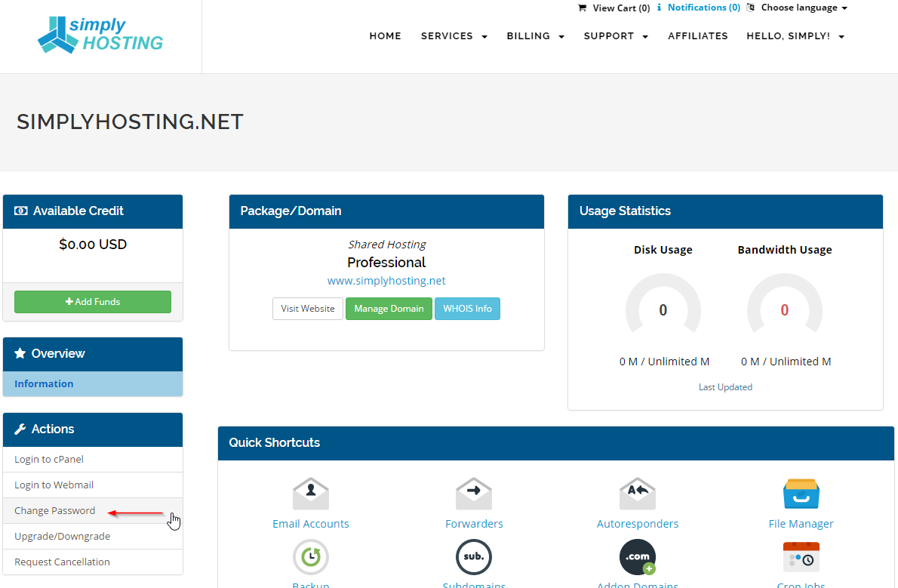This screenshot has height=588, width=898.
Task: Click the Autoresponders text link
Action: pos(638,524)
